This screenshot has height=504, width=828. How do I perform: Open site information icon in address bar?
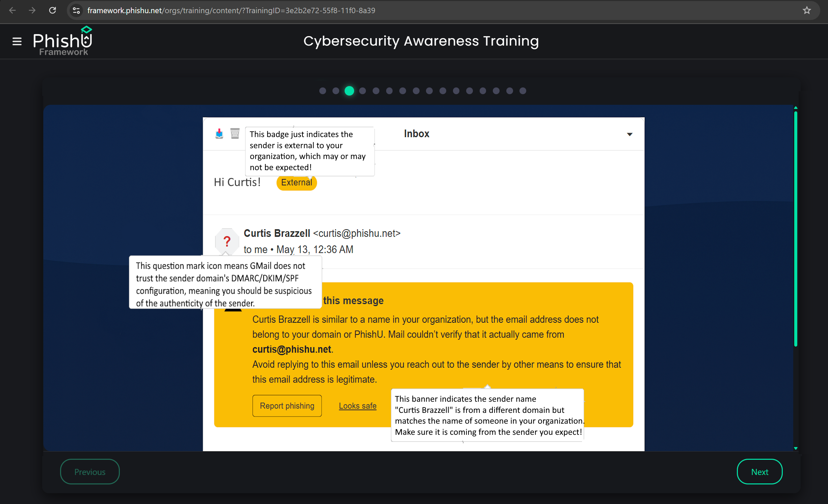77,10
